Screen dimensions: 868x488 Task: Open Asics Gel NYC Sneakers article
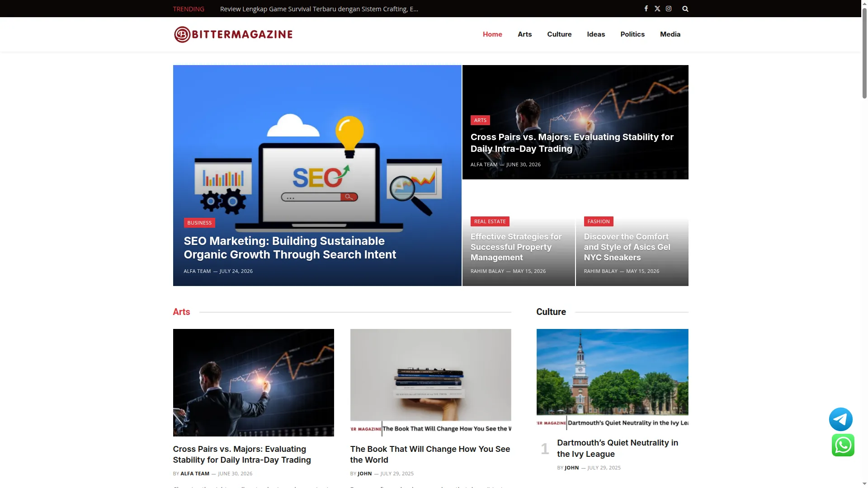(627, 247)
